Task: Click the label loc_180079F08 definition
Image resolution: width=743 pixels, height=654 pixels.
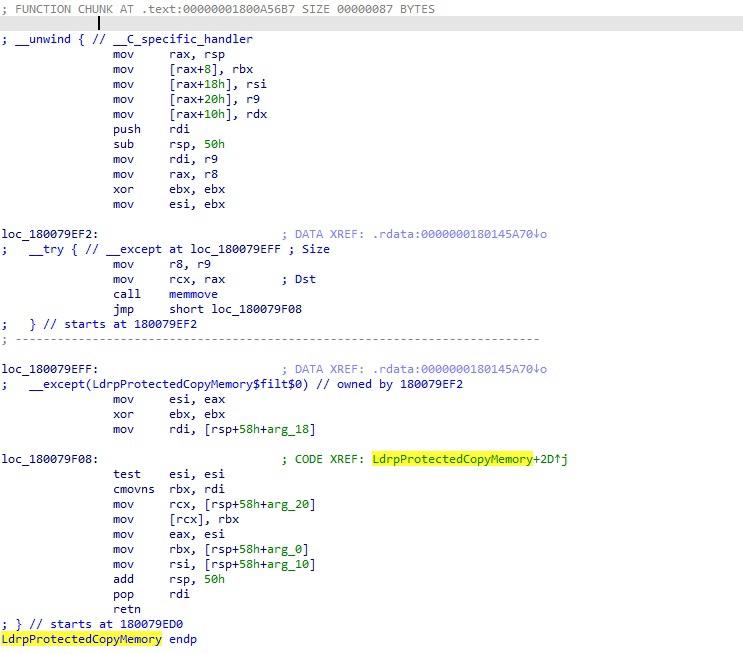Action: coord(50,459)
